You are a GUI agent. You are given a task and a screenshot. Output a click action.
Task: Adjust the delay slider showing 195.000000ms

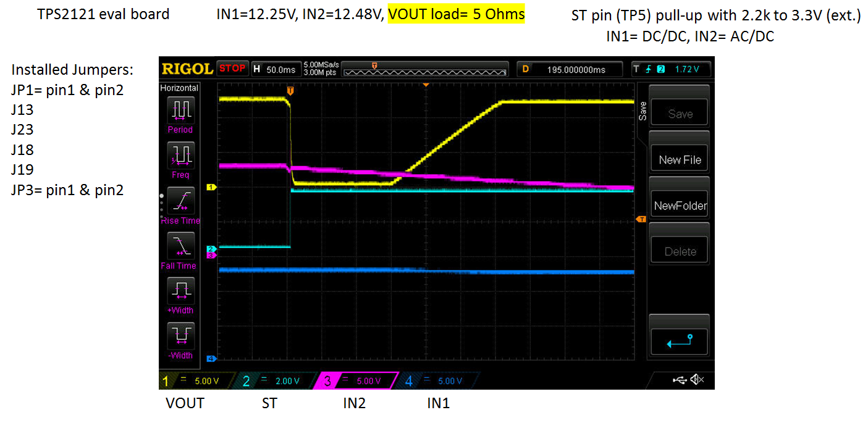point(569,69)
